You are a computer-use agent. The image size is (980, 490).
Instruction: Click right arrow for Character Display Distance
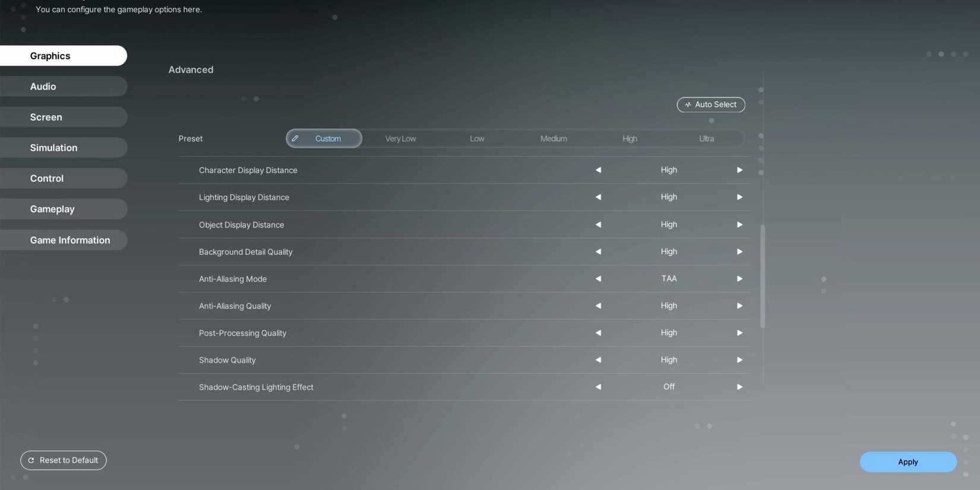(739, 170)
